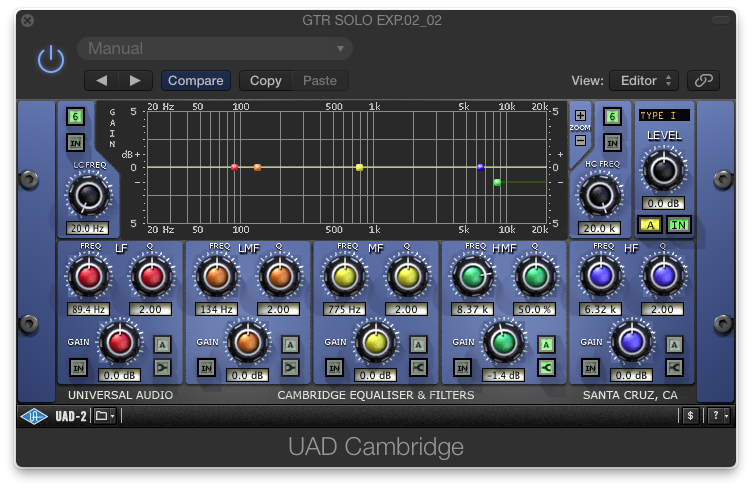
Task: Open the question mark help menu
Action: [x=718, y=416]
